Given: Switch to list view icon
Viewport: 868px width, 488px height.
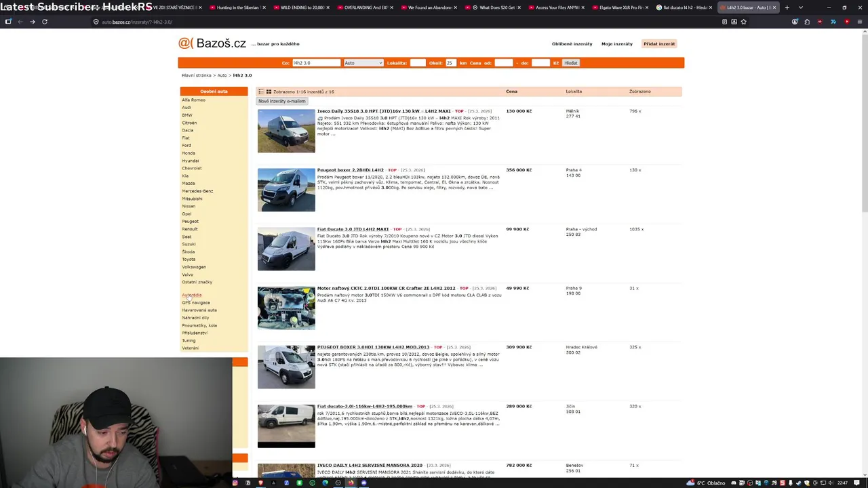Looking at the screenshot, I should [261, 91].
